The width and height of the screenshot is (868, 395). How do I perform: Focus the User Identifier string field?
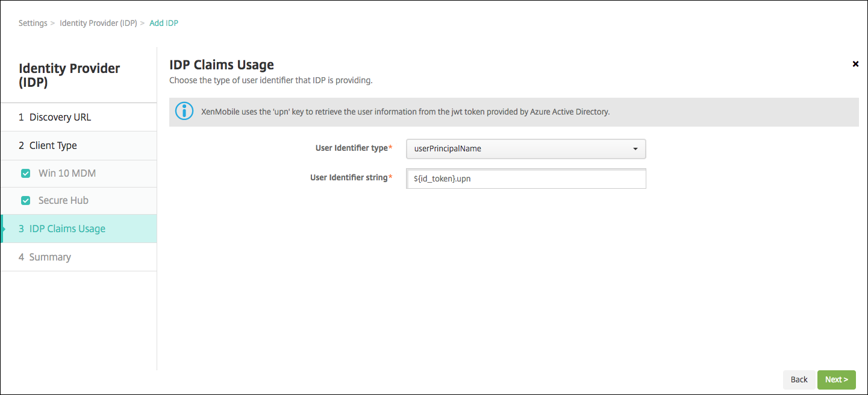tap(525, 179)
